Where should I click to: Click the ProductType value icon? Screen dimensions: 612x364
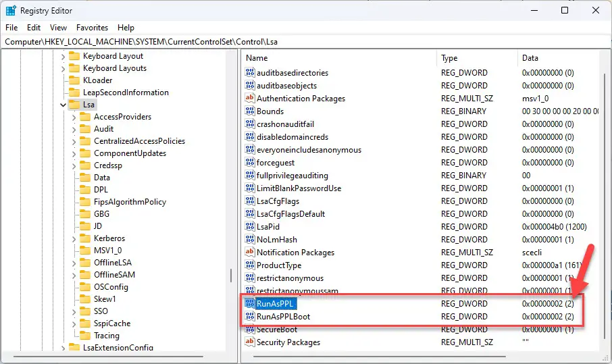250,265
